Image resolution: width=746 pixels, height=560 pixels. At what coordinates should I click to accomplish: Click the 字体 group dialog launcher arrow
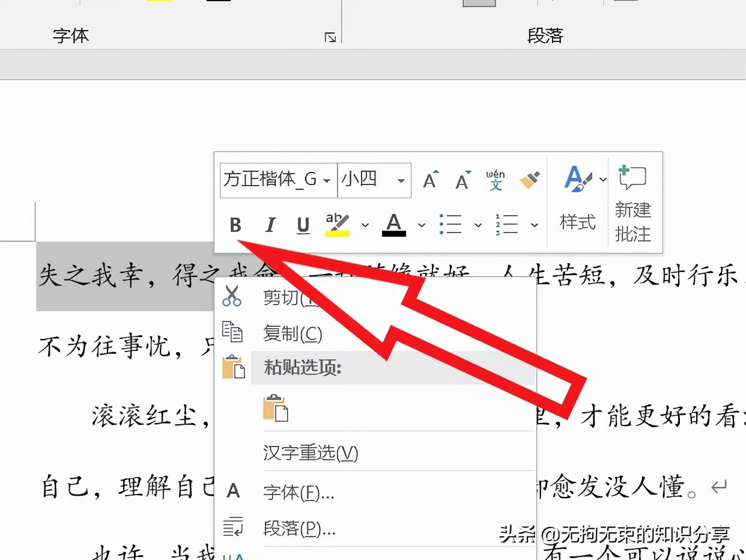pyautogui.click(x=330, y=37)
